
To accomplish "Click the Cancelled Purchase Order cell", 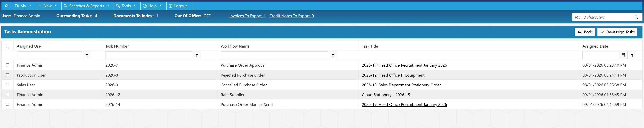I will pyautogui.click(x=243, y=85).
